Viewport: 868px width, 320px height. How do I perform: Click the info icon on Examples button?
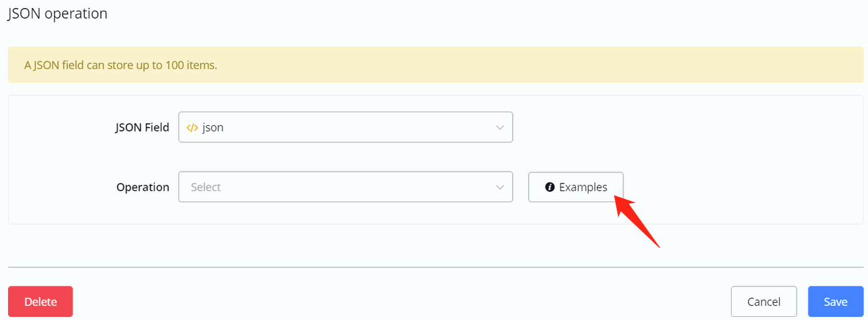click(549, 187)
